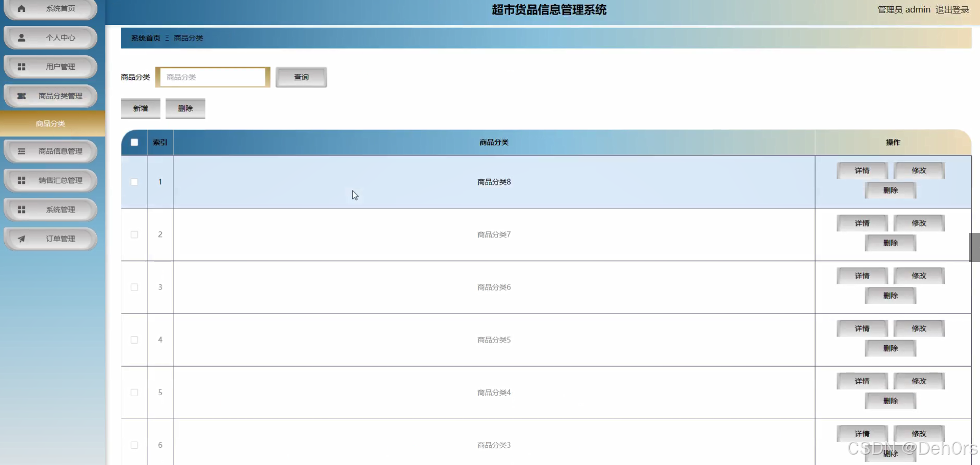
Task: Click the 商品分类5 table cell
Action: point(494,340)
